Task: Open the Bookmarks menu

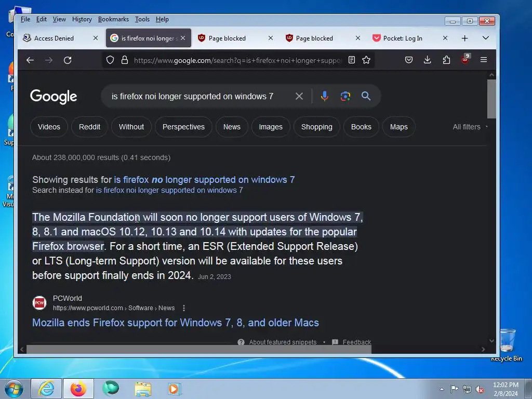Action: (113, 19)
